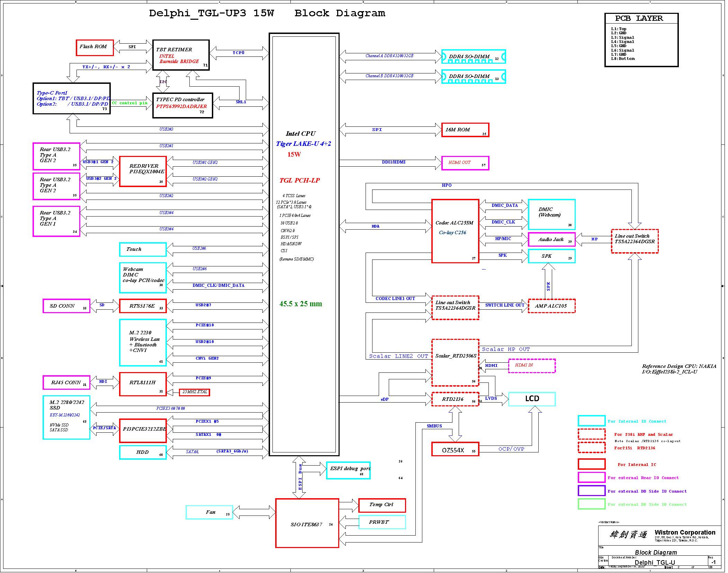Select the PRWBT block

pos(382,522)
